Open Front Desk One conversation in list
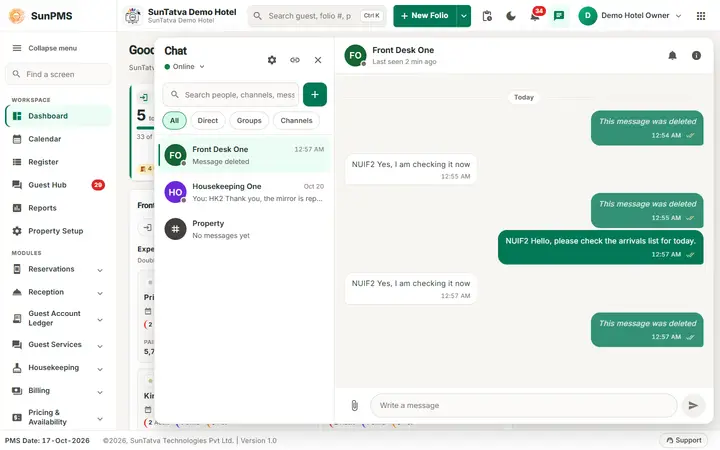Screen dimensions: 720x450 coord(244,155)
